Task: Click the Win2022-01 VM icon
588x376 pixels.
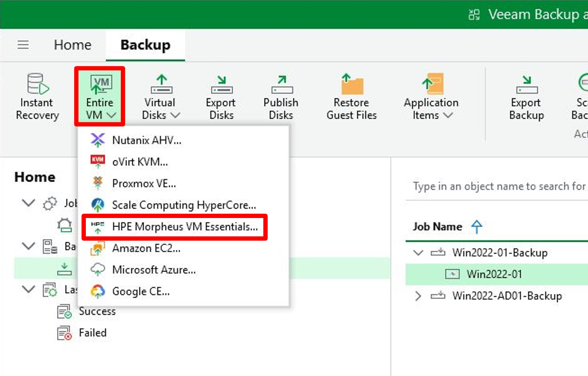Action: [x=452, y=274]
